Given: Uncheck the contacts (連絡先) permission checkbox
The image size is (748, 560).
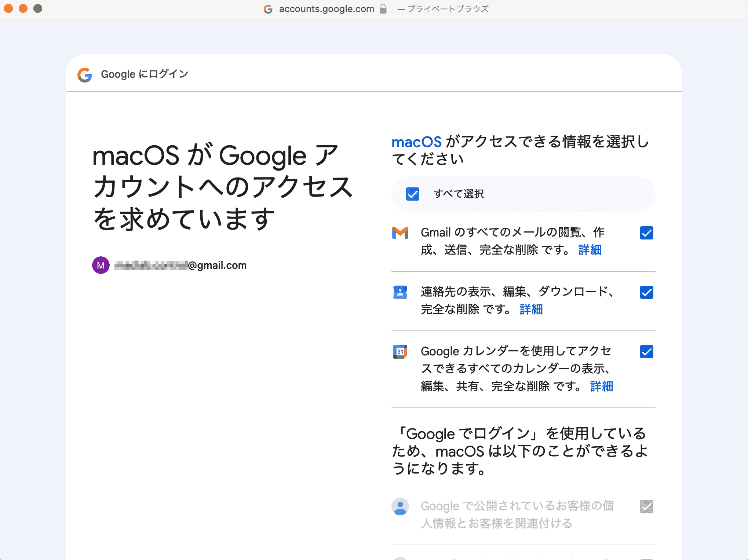Looking at the screenshot, I should click(647, 292).
